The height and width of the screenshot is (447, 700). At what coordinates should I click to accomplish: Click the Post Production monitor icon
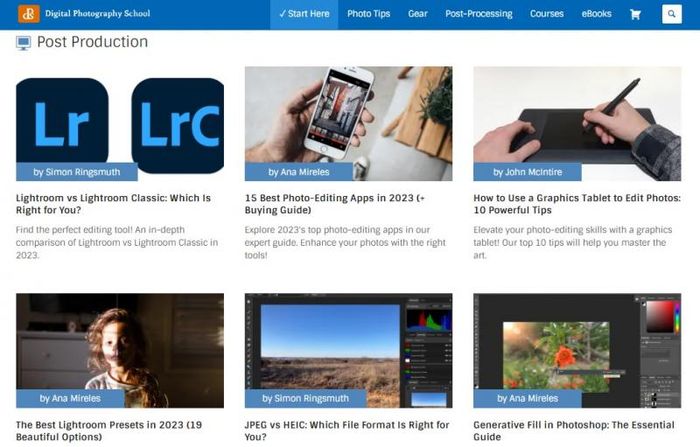coord(23,43)
